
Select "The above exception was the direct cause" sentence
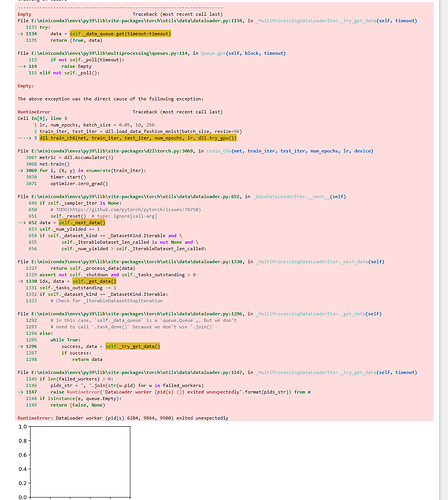(x=110, y=99)
